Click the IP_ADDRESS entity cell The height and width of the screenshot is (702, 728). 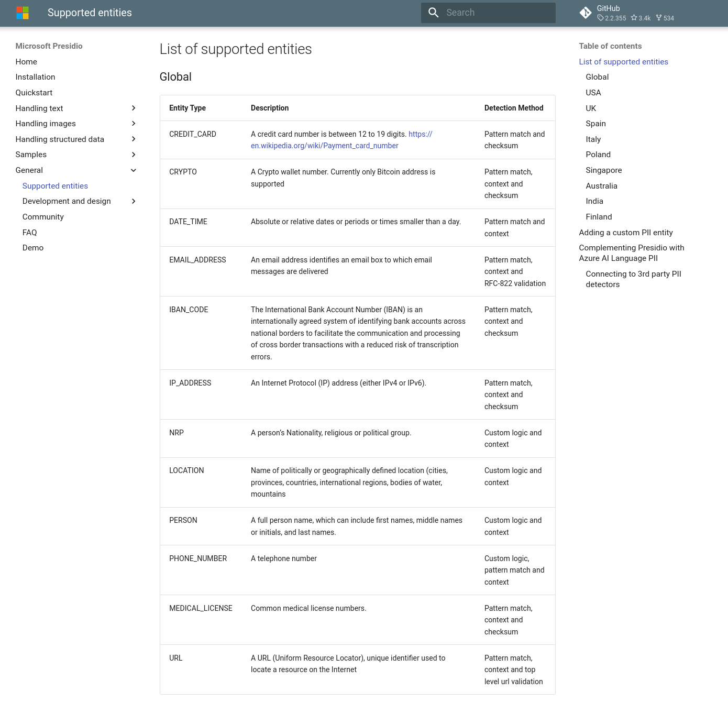pos(190,383)
